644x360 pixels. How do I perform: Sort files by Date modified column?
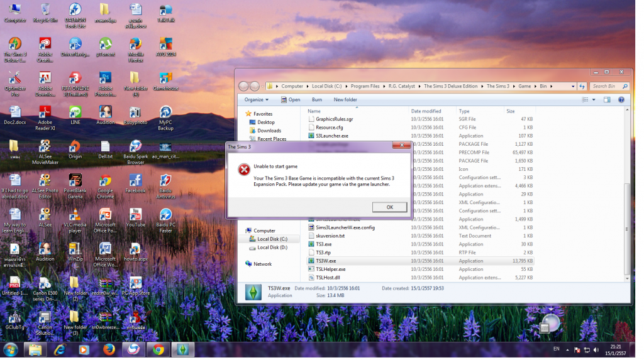pos(433,111)
